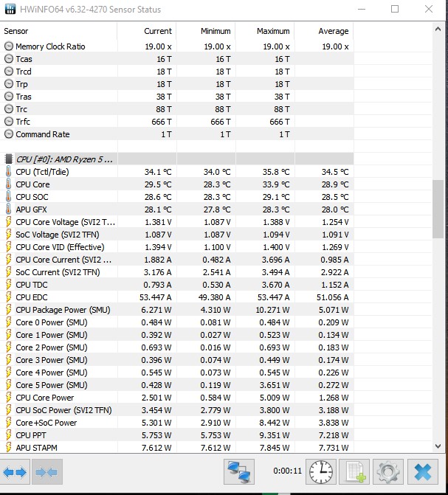This screenshot has height=495, width=448.
Task: Select the CPU [#0]: AMD Ryzen 5 header row
Action: tap(176, 159)
